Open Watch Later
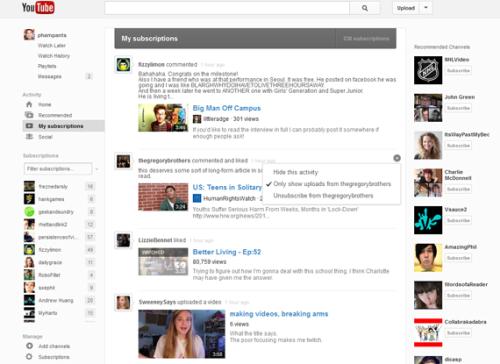Viewport: 500px width, 364px height. point(52,45)
